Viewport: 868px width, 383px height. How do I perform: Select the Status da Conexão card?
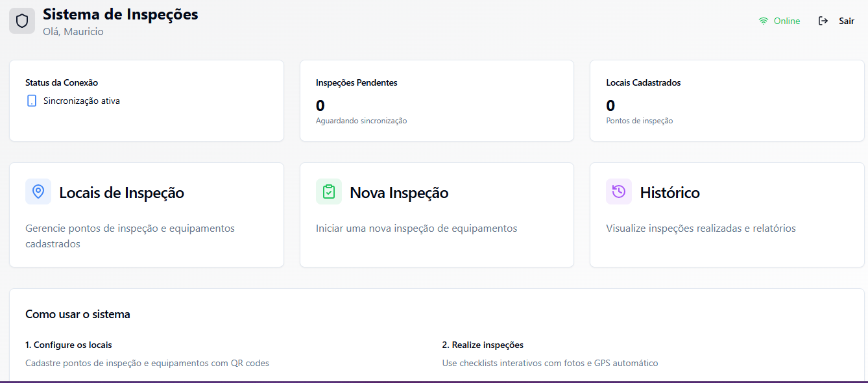click(x=146, y=101)
